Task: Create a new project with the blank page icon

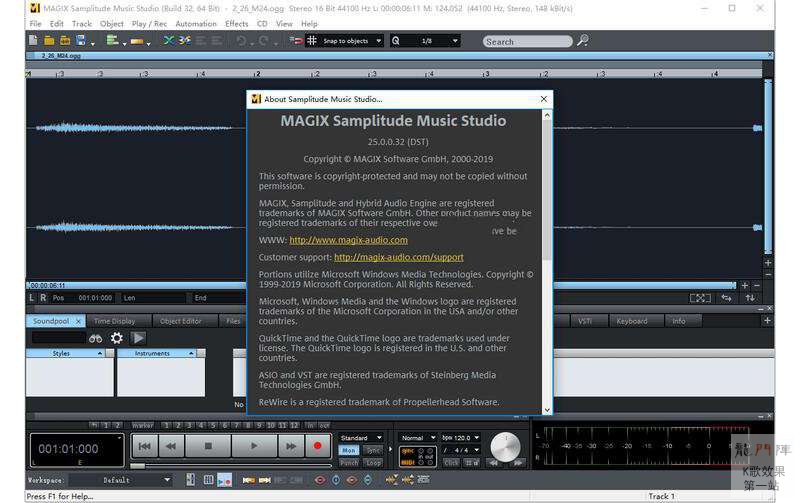Action: coord(33,40)
